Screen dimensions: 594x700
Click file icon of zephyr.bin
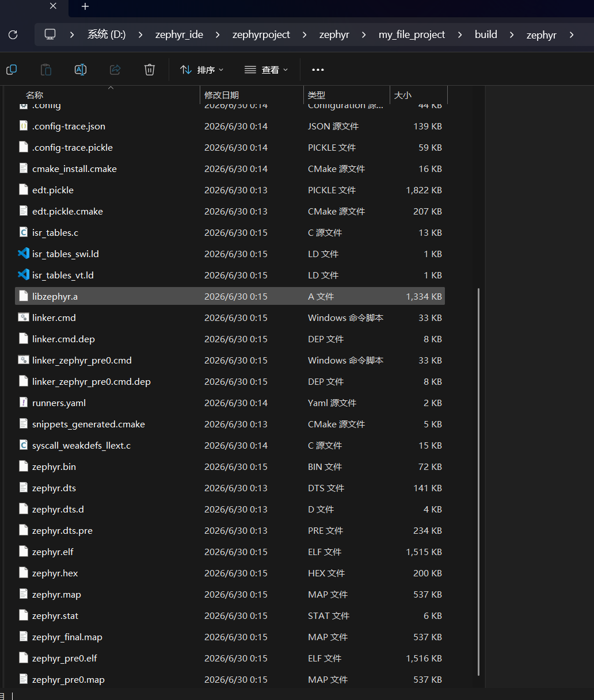click(x=24, y=466)
